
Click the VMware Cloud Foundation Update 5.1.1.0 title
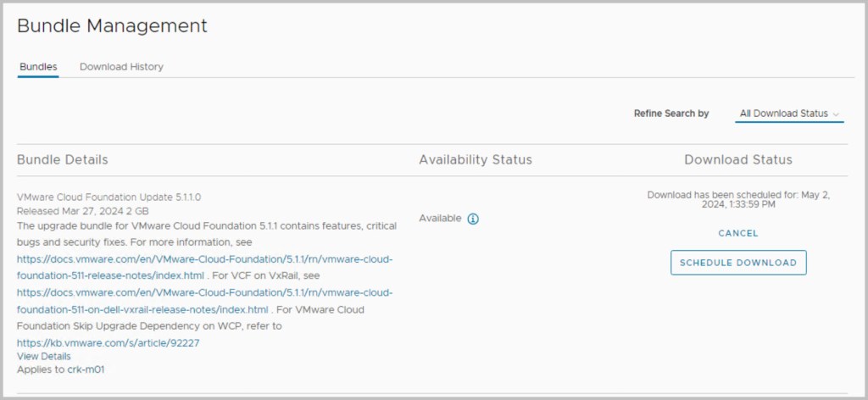click(108, 197)
